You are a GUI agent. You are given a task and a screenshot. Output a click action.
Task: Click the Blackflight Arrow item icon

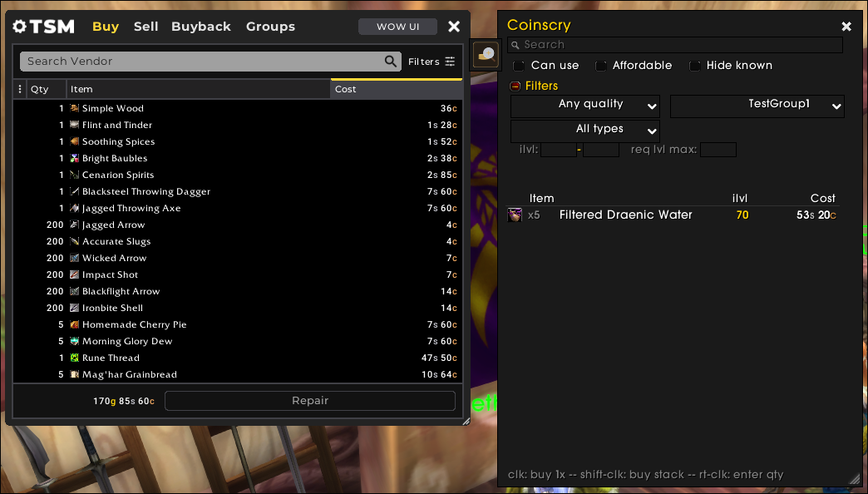pos(74,291)
